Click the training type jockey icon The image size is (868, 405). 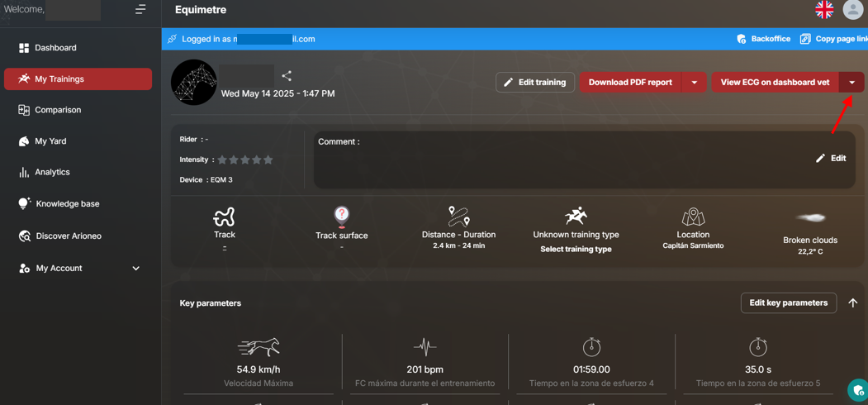[x=576, y=216]
